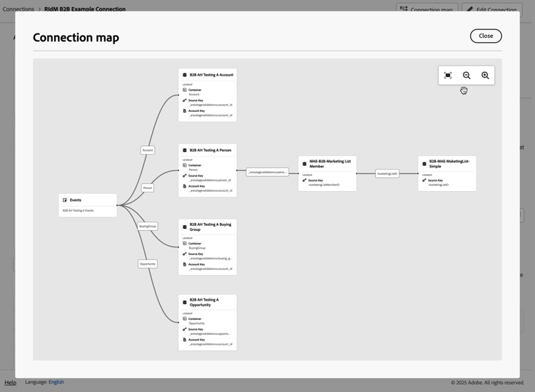This screenshot has height=392, width=535.
Task: Zoom out of the connection map
Action: click(467, 76)
